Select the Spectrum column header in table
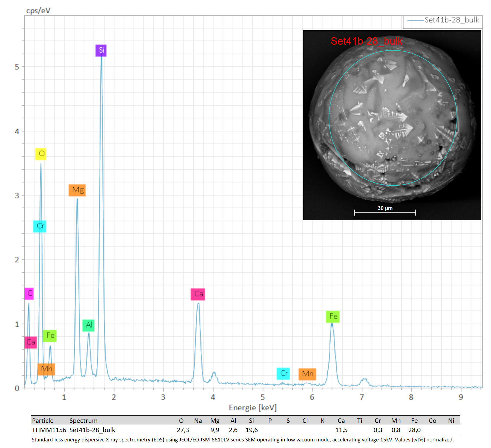The height and width of the screenshot is (448, 491). click(x=83, y=421)
